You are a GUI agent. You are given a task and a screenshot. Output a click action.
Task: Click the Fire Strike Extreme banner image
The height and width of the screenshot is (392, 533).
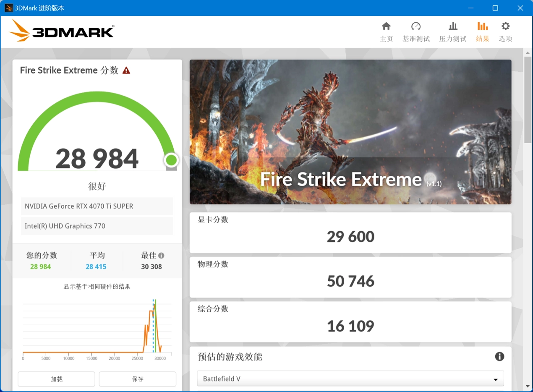point(350,132)
